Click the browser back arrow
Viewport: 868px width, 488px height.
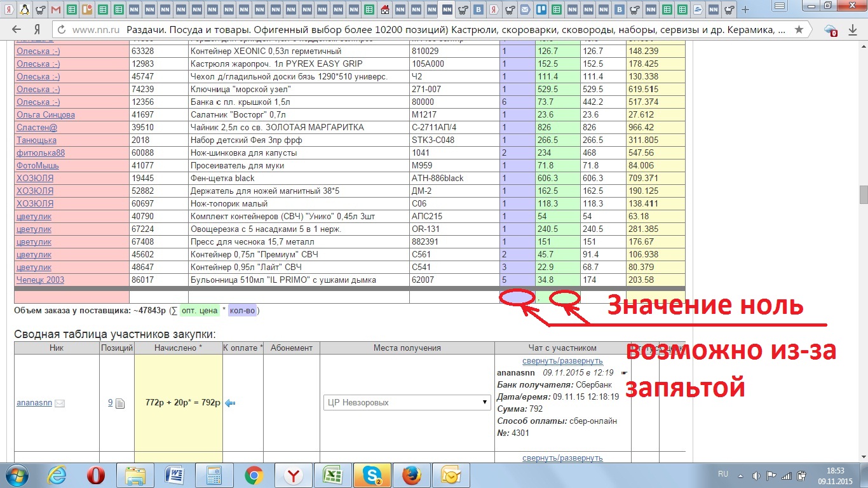point(17,30)
